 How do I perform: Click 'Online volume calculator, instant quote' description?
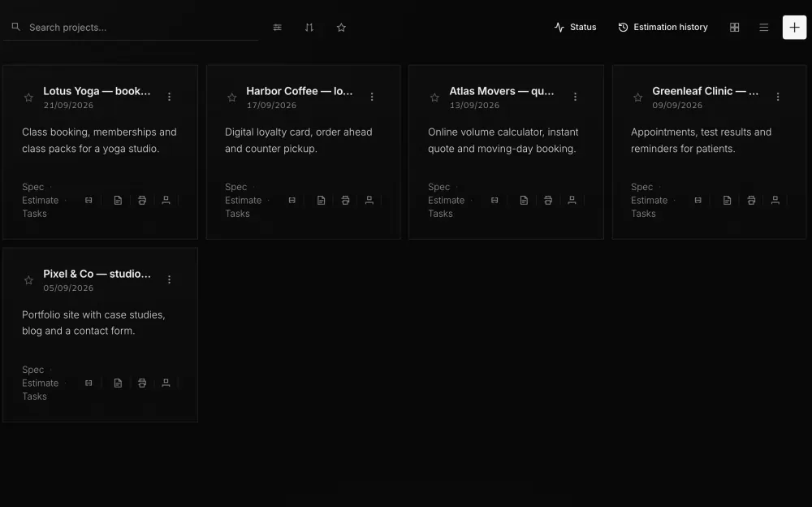pyautogui.click(x=503, y=140)
